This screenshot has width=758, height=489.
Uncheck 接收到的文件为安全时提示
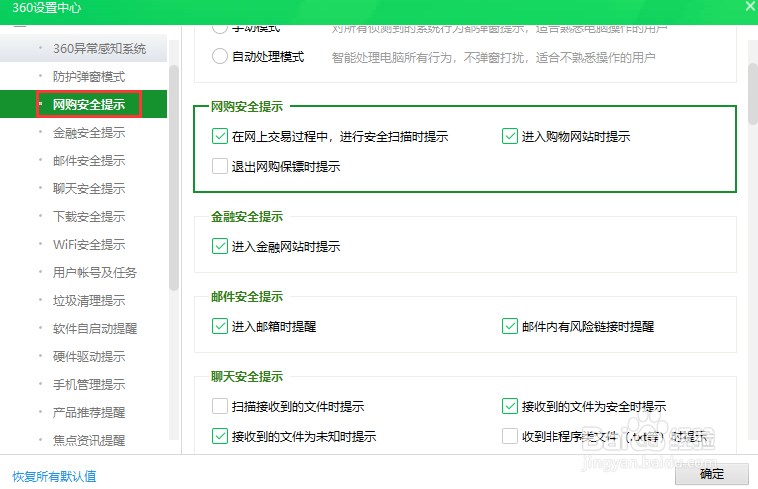pyautogui.click(x=510, y=406)
